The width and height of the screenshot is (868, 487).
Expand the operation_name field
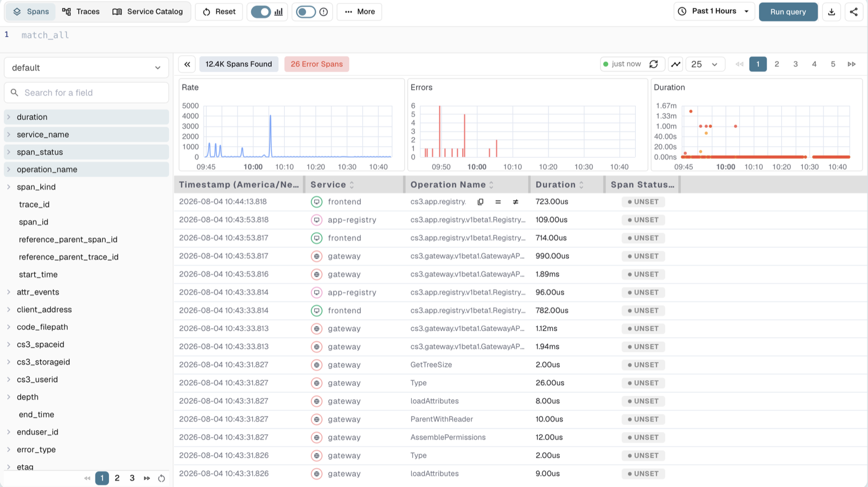pyautogui.click(x=9, y=169)
